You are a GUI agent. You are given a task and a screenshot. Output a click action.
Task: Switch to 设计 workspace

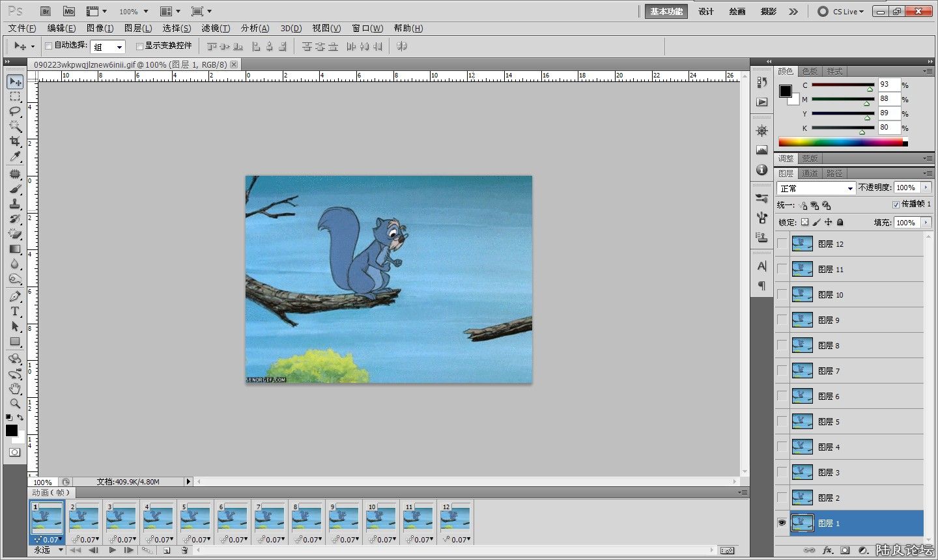coord(705,11)
